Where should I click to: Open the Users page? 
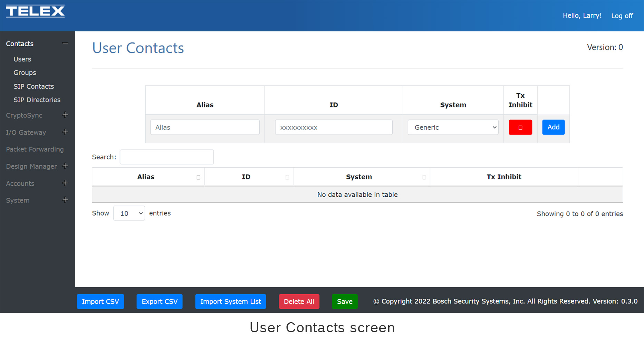pos(22,59)
